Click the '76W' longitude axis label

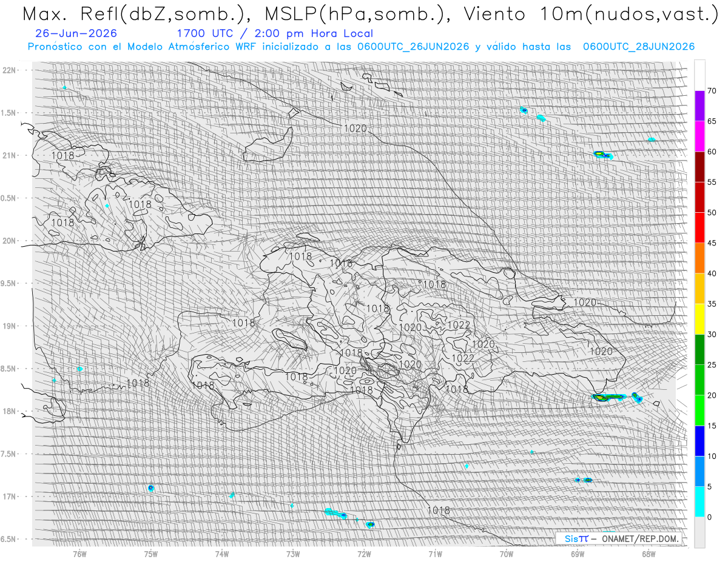pos(79,553)
